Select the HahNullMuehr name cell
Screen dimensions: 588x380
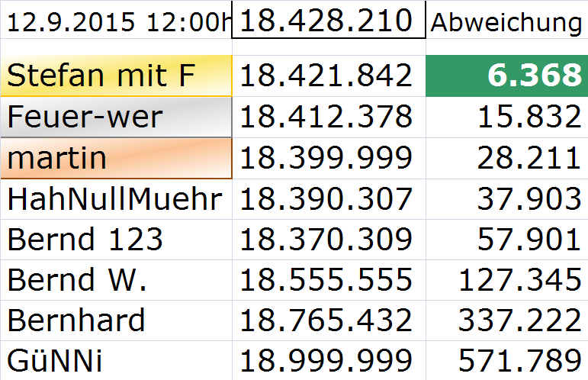tap(116, 199)
